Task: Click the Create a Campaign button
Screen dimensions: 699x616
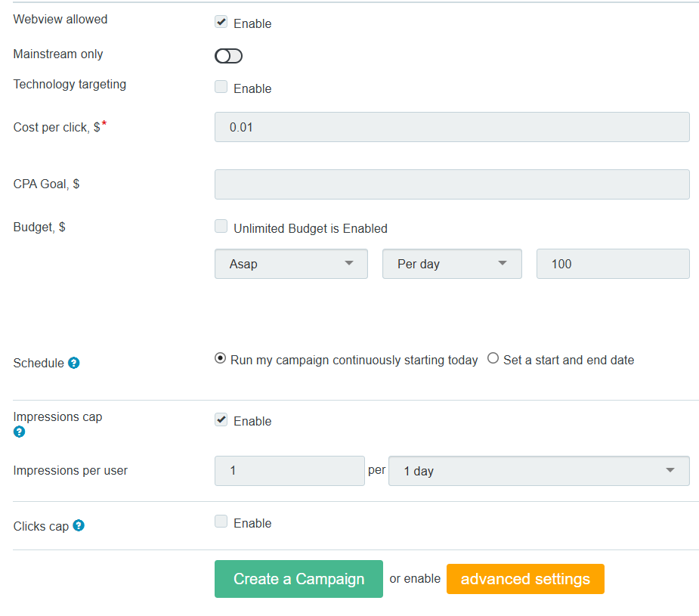Action: (298, 579)
